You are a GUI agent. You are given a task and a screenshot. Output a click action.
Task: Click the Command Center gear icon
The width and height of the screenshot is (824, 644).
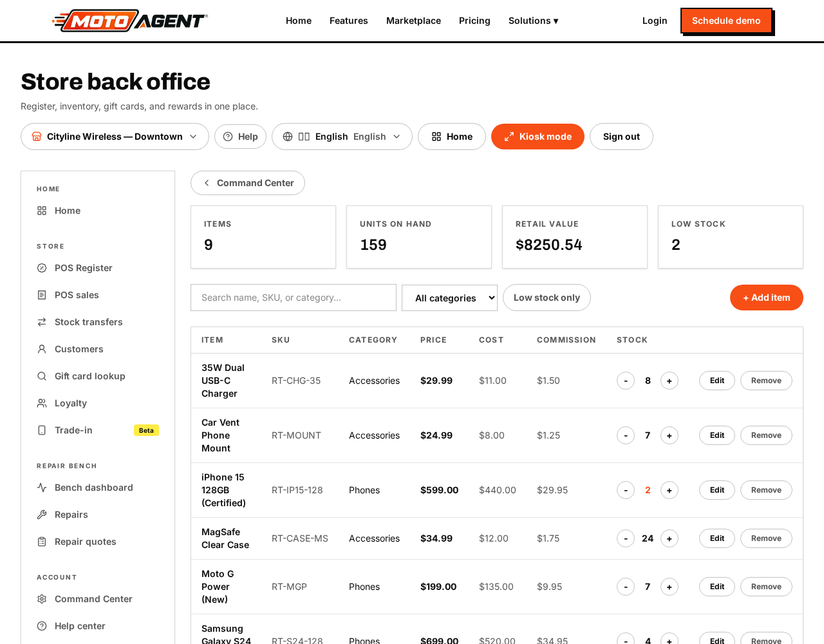[42, 599]
